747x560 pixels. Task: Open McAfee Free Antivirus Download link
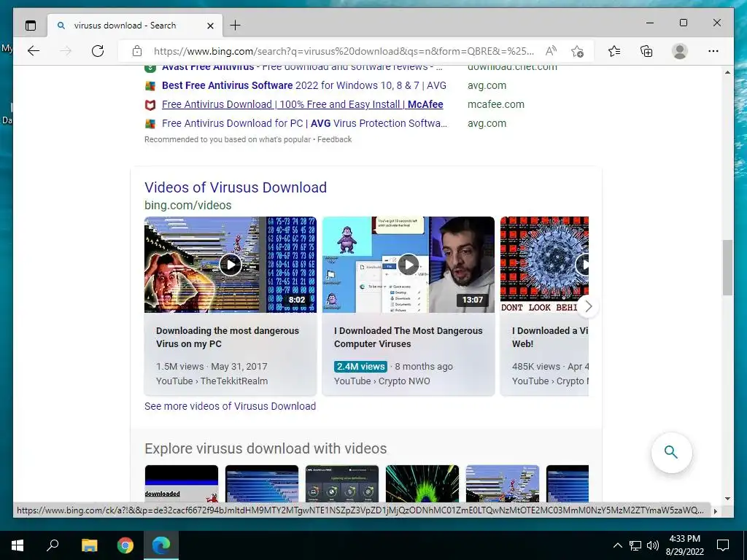point(303,104)
